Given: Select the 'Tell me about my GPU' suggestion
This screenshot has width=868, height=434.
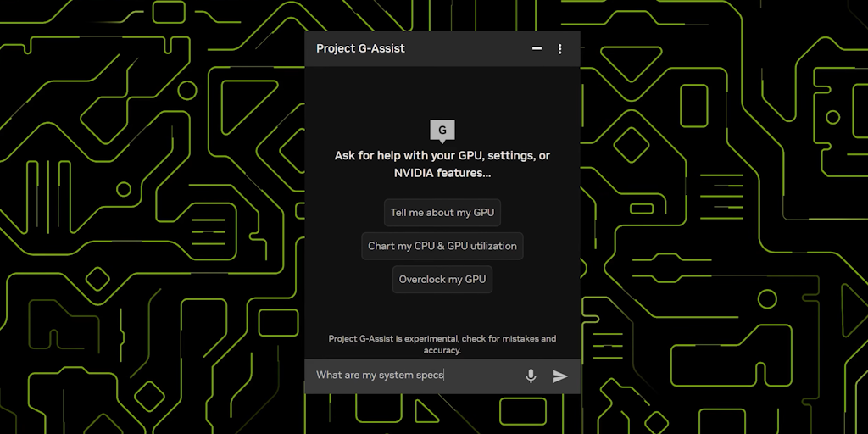Looking at the screenshot, I should pos(442,213).
